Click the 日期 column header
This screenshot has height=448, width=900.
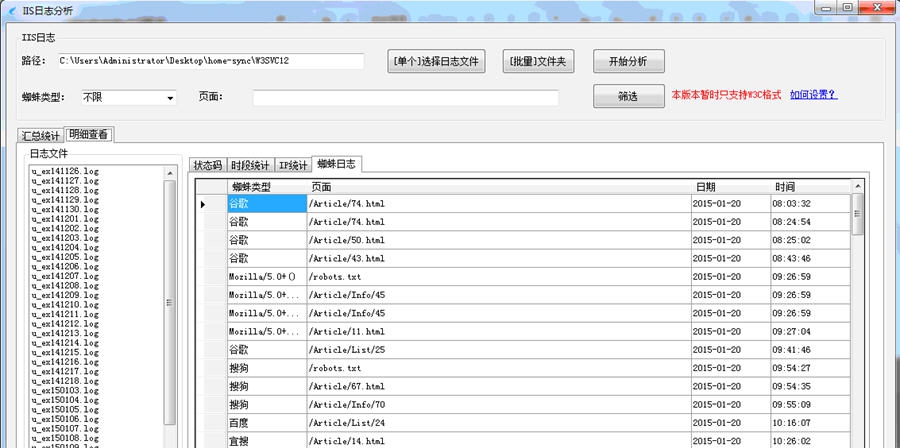tap(731, 187)
